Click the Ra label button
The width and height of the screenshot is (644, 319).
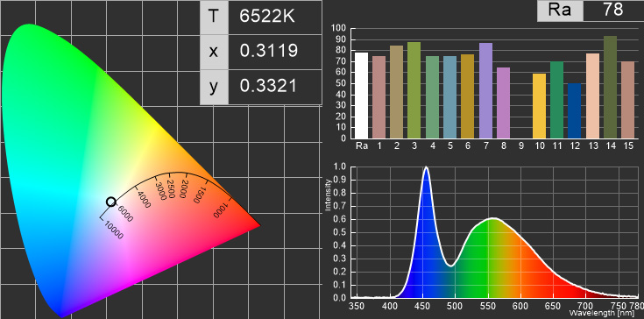coord(560,10)
